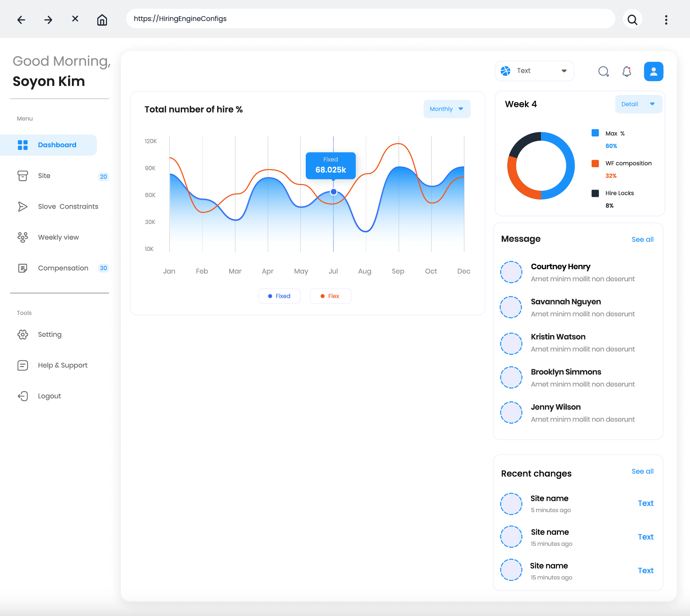Click See all in Message panel
690x616 pixels.
coord(642,239)
